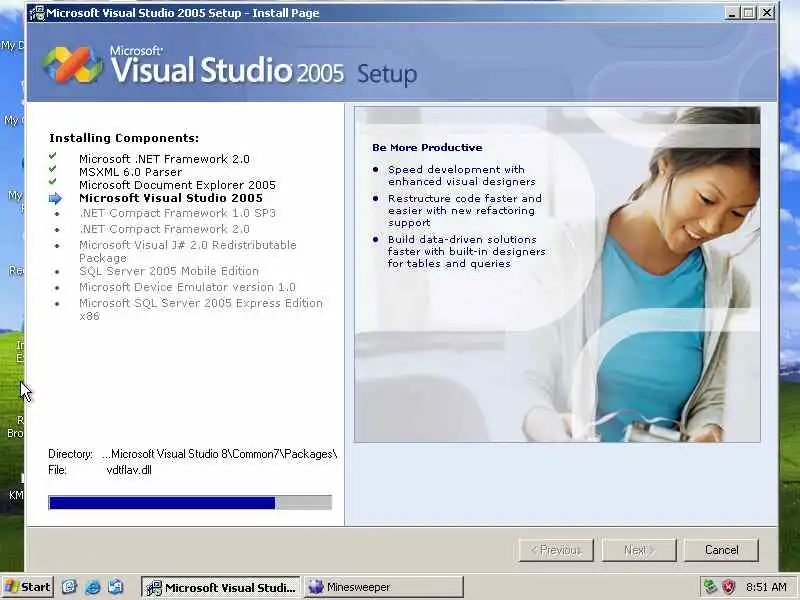Click the Cancel button
Screen dimensions: 800x600
pyautogui.click(x=721, y=550)
